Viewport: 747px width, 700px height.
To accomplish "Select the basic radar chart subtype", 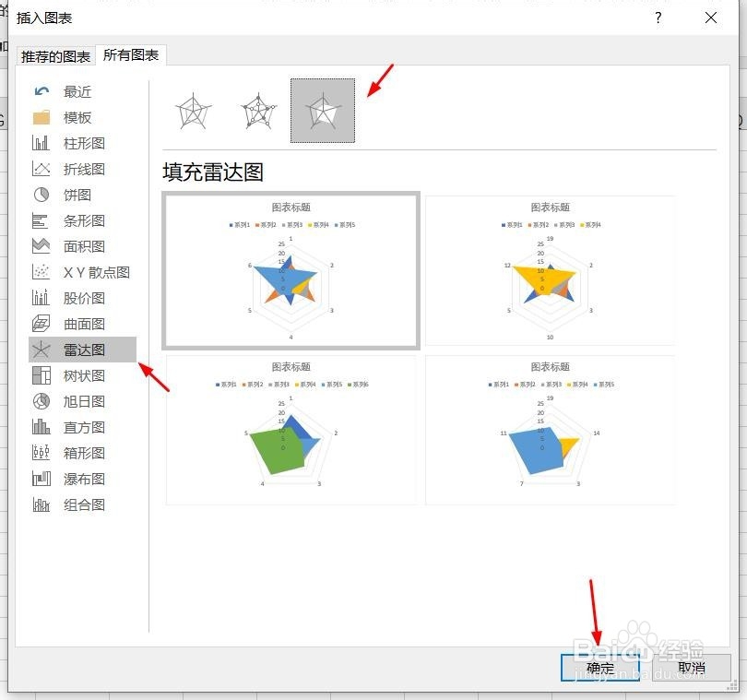I will pos(193,111).
